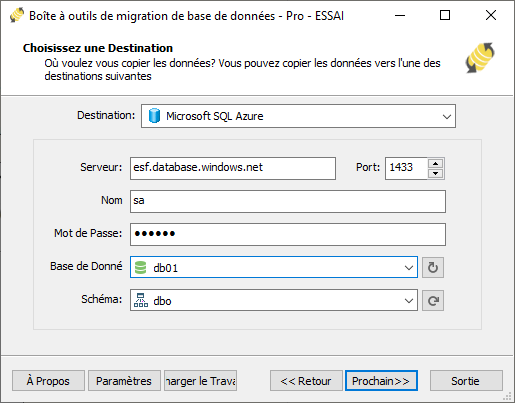
Task: Click the Charger le Travail button
Action: click(x=200, y=380)
